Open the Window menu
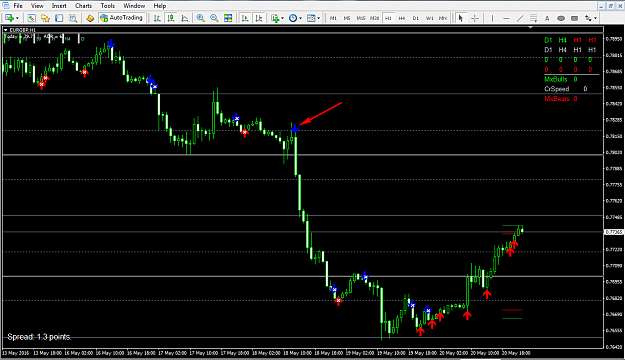The image size is (625, 360). (x=134, y=6)
